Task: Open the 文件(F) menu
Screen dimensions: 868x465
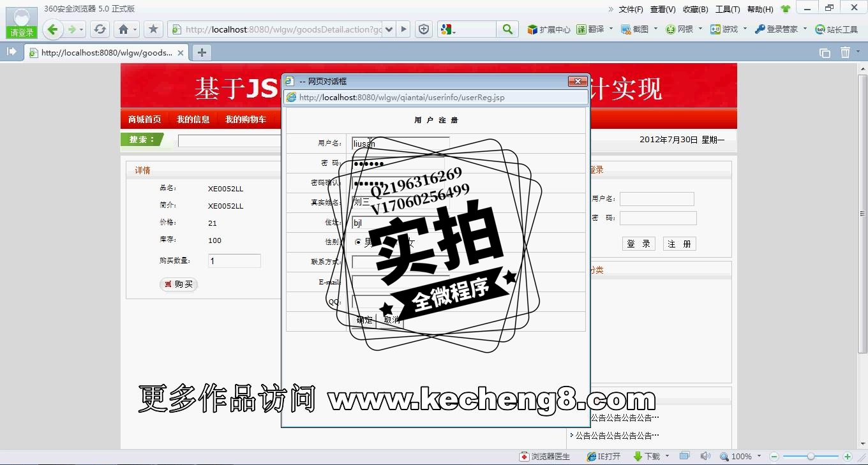Action: (631, 10)
